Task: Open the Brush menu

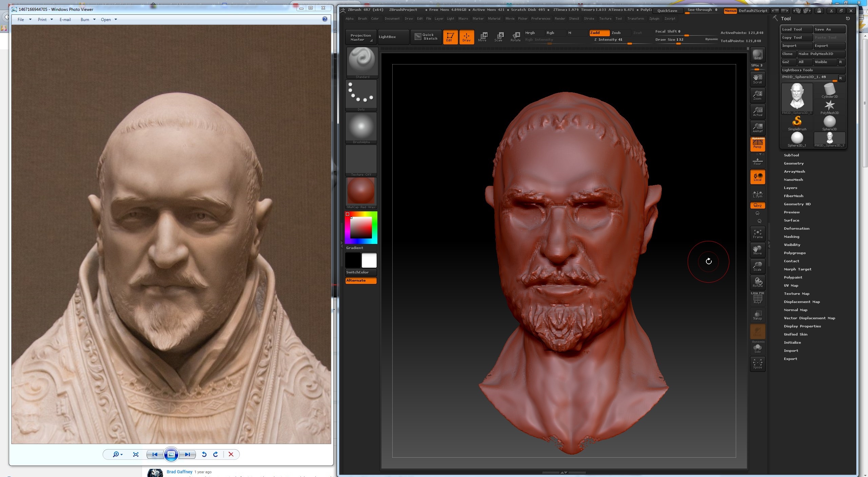Action: click(362, 19)
